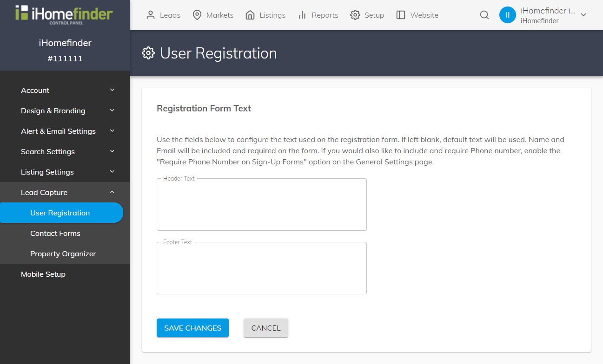Viewport: 603px width, 364px height.
Task: Click the gear icon beside User Registration heading
Action: click(x=148, y=53)
